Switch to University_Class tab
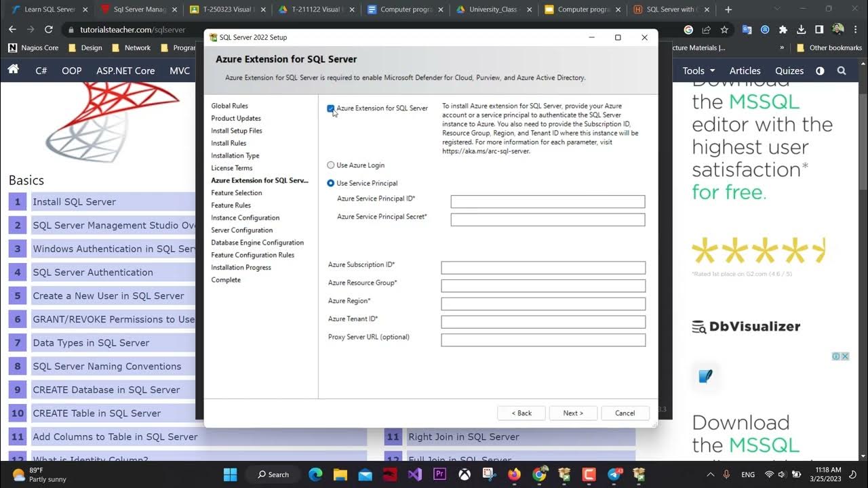Screen dimensions: 868x488 492,9
